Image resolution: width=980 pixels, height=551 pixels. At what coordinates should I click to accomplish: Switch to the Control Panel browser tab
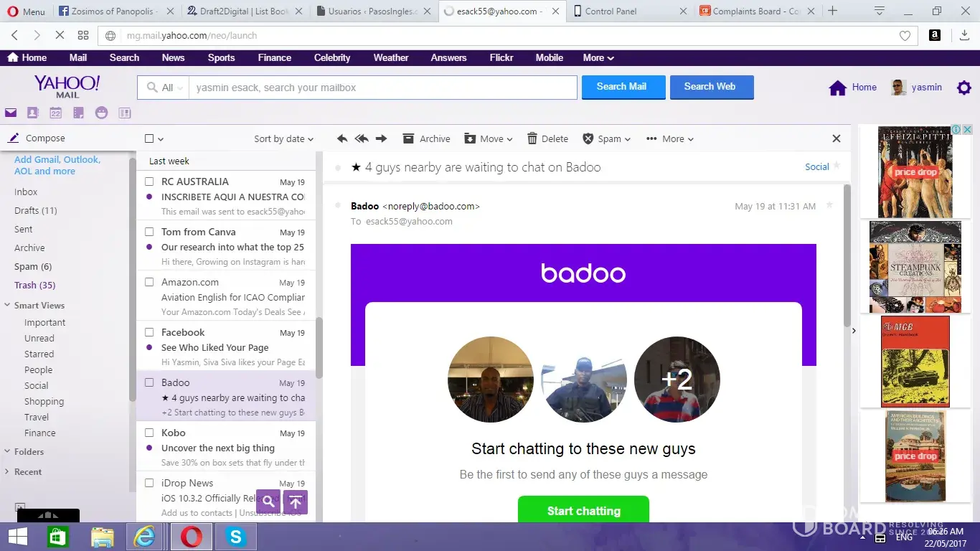629,11
